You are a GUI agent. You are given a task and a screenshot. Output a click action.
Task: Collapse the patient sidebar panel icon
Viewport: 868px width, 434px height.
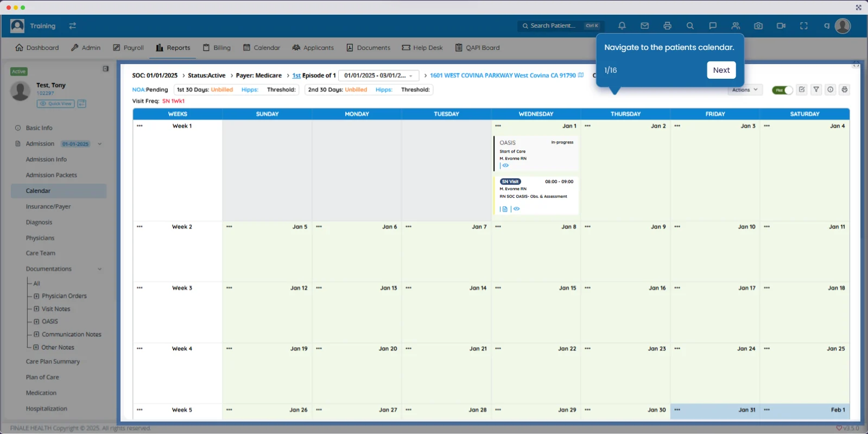(x=106, y=69)
